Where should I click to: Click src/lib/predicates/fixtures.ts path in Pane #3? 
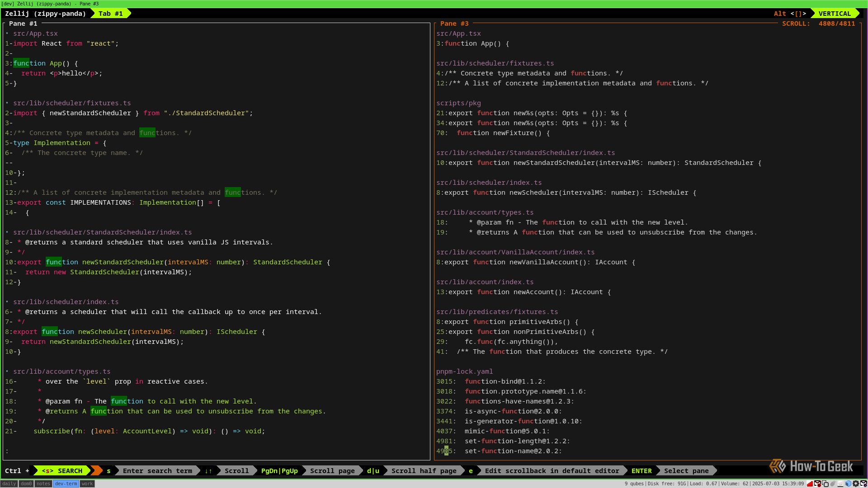pyautogui.click(x=497, y=312)
